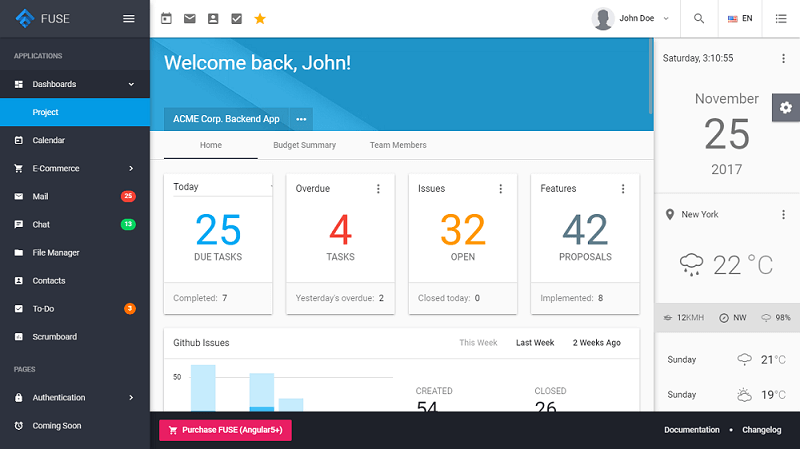This screenshot has height=449, width=800.
Task: Select the ACME Corp. Backend App project
Action: [x=227, y=119]
